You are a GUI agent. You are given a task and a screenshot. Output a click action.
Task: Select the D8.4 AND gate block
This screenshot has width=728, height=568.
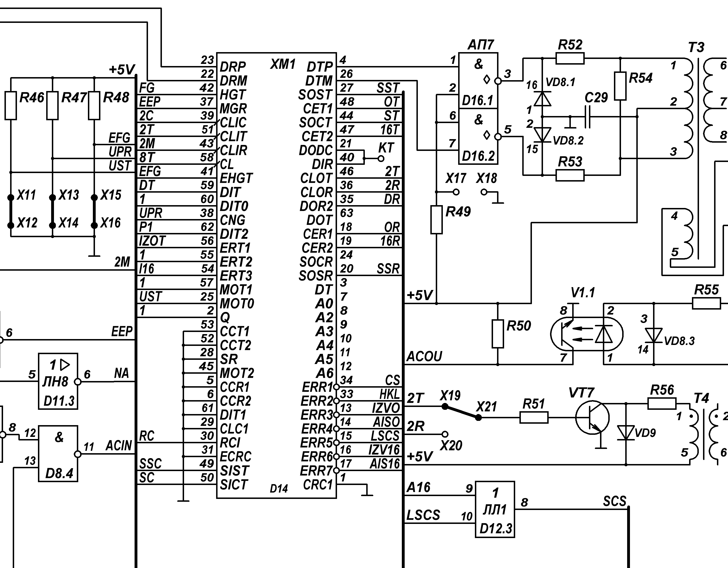pyautogui.click(x=58, y=453)
